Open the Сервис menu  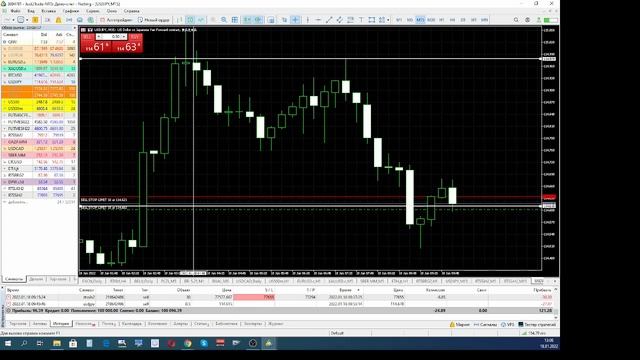coord(93,11)
